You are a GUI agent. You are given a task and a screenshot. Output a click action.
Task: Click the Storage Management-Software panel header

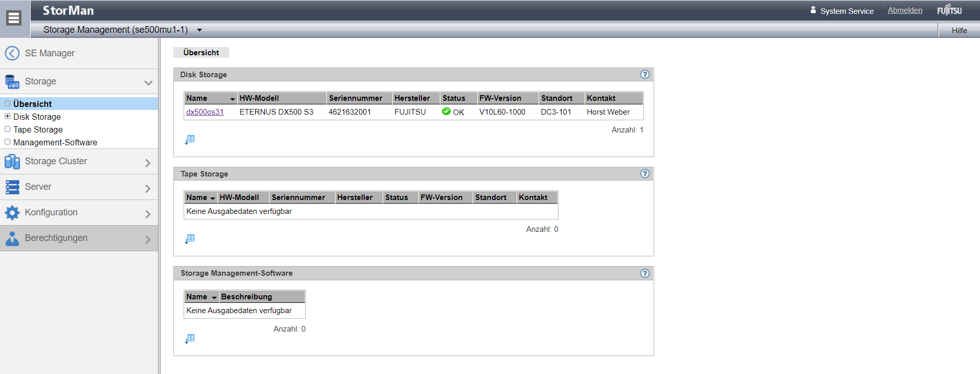pos(413,273)
